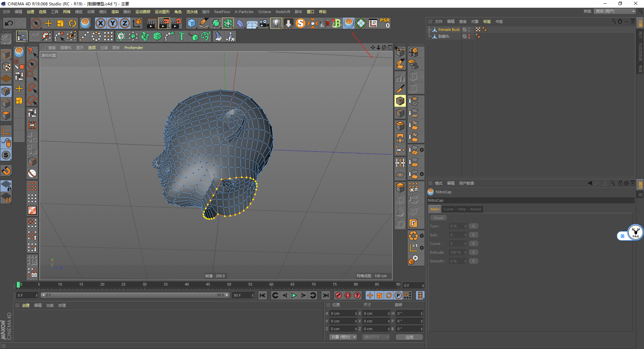Render the active view with clapperboard icon
Viewport: 644px width, 349px height.
click(x=152, y=23)
